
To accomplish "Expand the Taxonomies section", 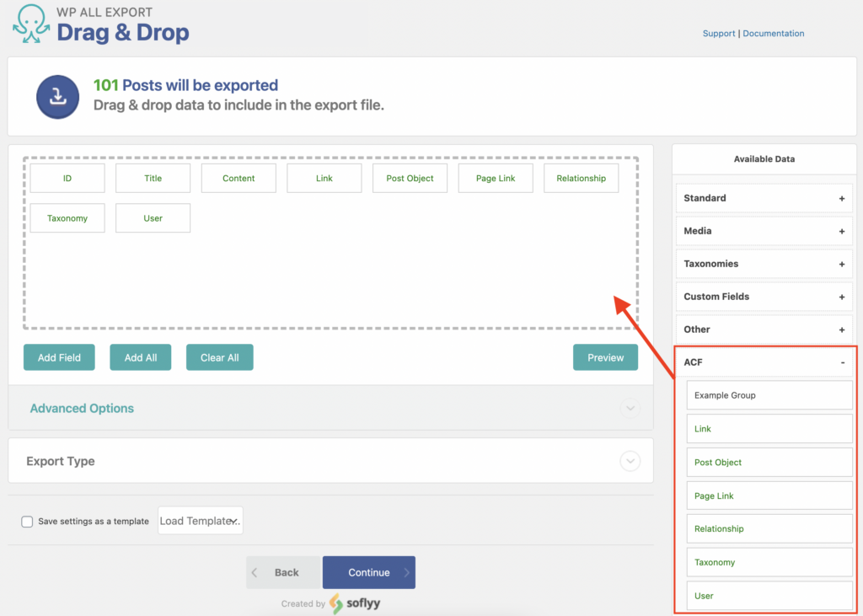I will (x=763, y=263).
